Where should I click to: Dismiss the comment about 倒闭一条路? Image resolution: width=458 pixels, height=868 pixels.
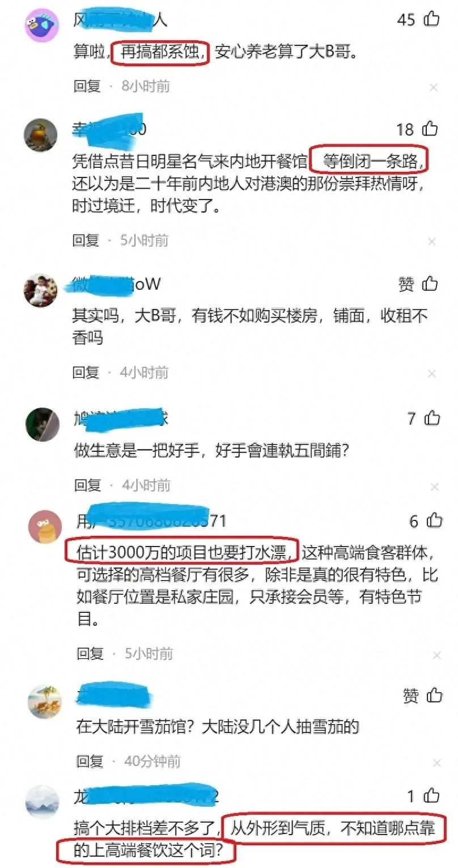pyautogui.click(x=432, y=242)
